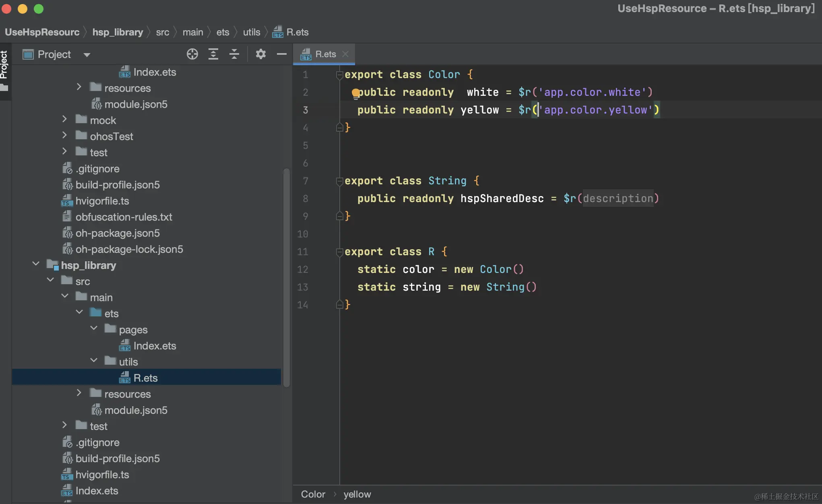This screenshot has height=504, width=822.
Task: Click the locate-in-project target icon
Action: pyautogui.click(x=192, y=54)
